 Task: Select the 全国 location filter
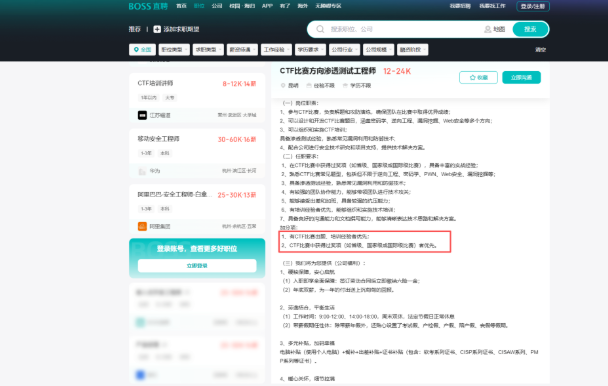click(x=142, y=50)
